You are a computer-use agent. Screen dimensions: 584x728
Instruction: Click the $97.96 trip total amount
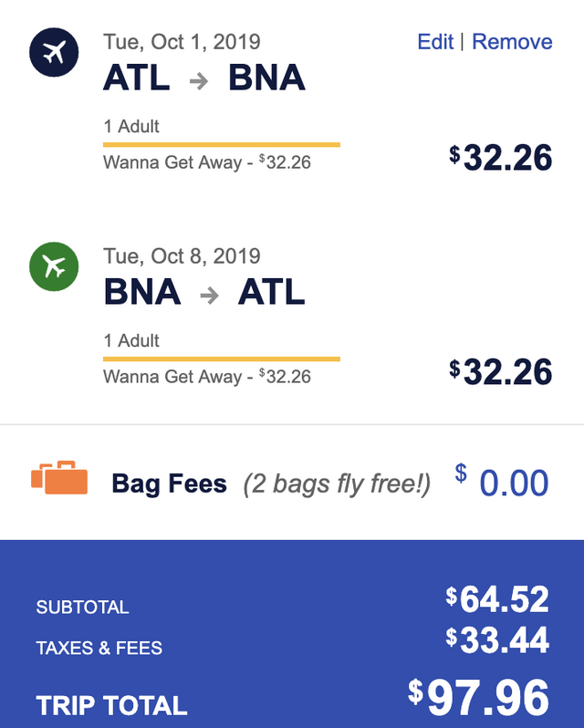[479, 699]
